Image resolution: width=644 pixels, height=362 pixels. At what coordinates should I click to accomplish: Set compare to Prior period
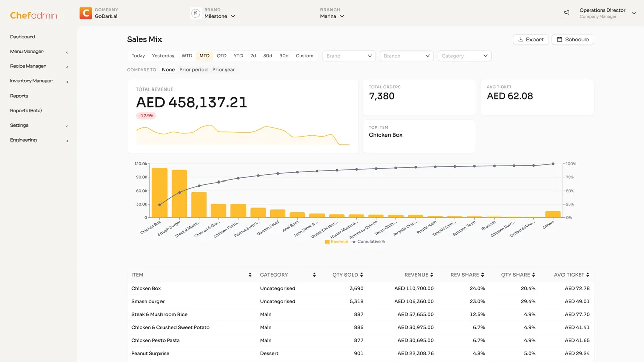(194, 70)
